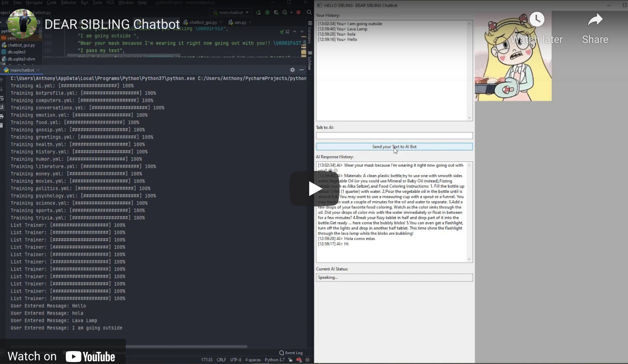Open the Code menu

click(x=51, y=3)
